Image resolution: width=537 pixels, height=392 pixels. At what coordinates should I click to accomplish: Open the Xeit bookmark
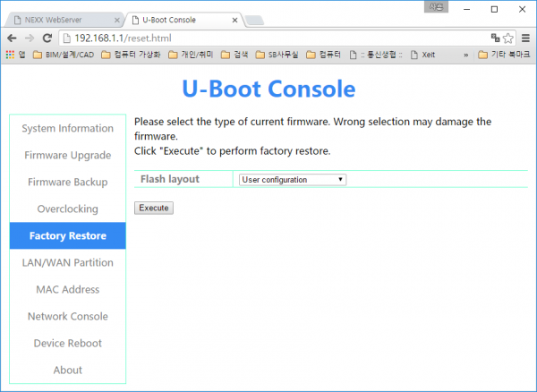[423, 55]
